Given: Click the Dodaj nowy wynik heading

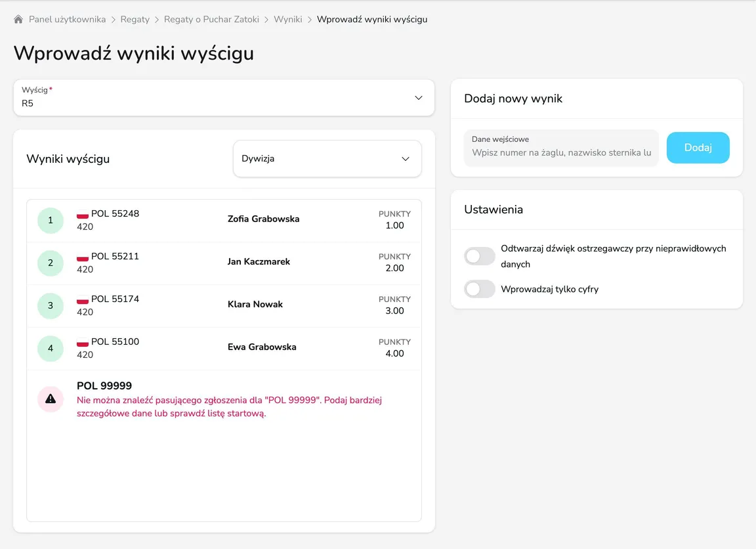Looking at the screenshot, I should (x=513, y=99).
